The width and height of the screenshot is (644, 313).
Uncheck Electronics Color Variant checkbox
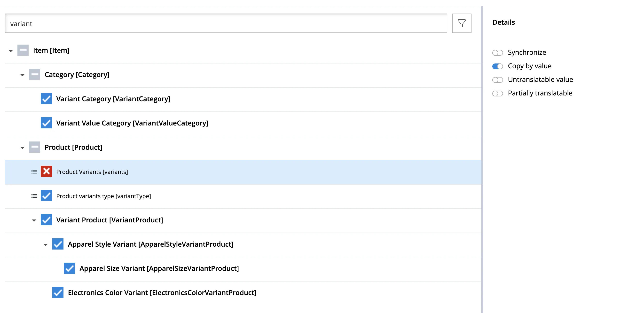coord(58,292)
